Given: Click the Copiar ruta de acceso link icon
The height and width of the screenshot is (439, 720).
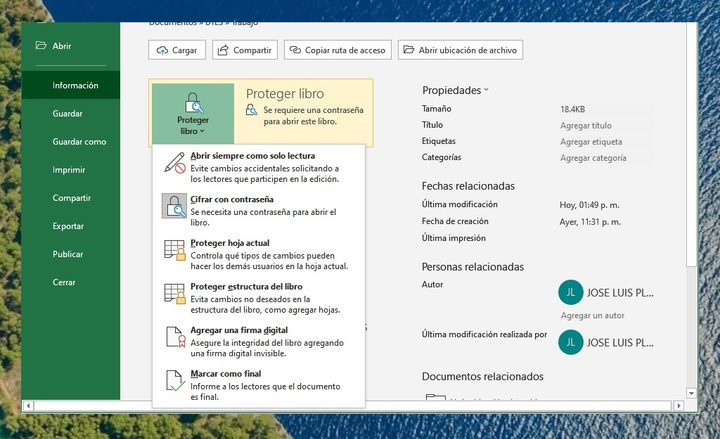Looking at the screenshot, I should click(x=295, y=50).
